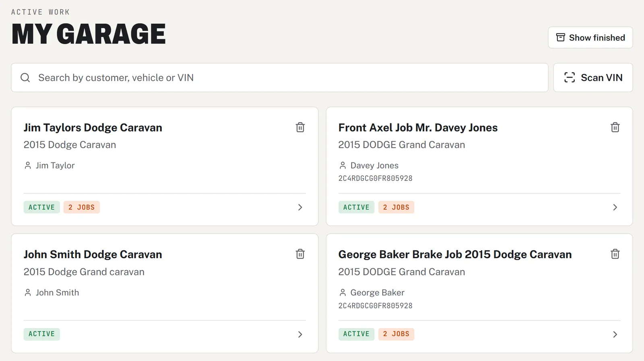The image size is (644, 361).
Task: Delete the Front Axel Job Davey Jones card
Action: [x=615, y=127]
